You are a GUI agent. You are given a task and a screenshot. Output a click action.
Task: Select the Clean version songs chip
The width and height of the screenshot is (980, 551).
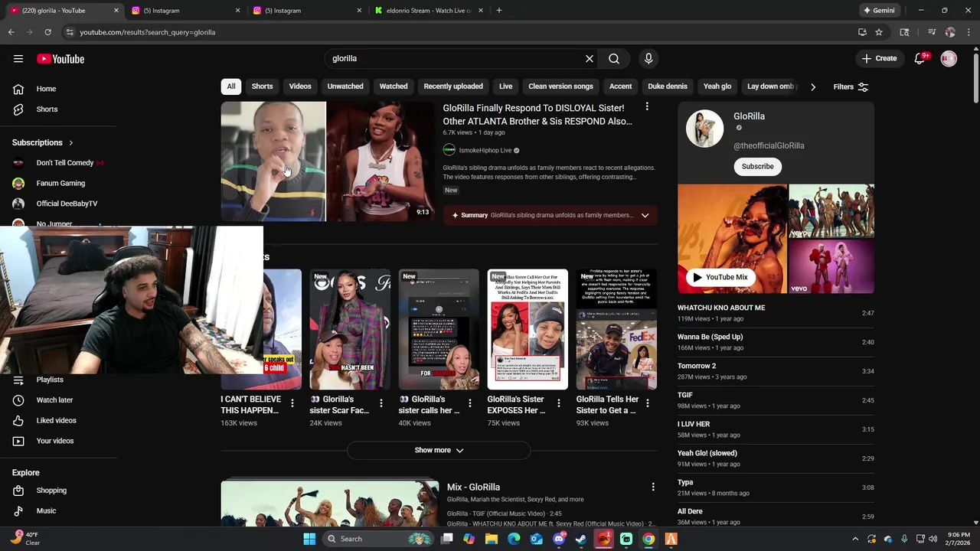click(560, 86)
